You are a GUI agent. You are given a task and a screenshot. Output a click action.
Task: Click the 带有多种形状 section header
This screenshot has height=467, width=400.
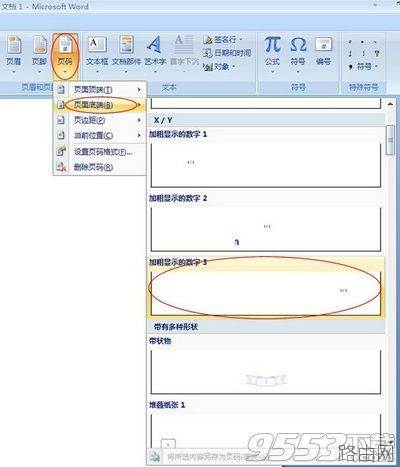pos(266,327)
